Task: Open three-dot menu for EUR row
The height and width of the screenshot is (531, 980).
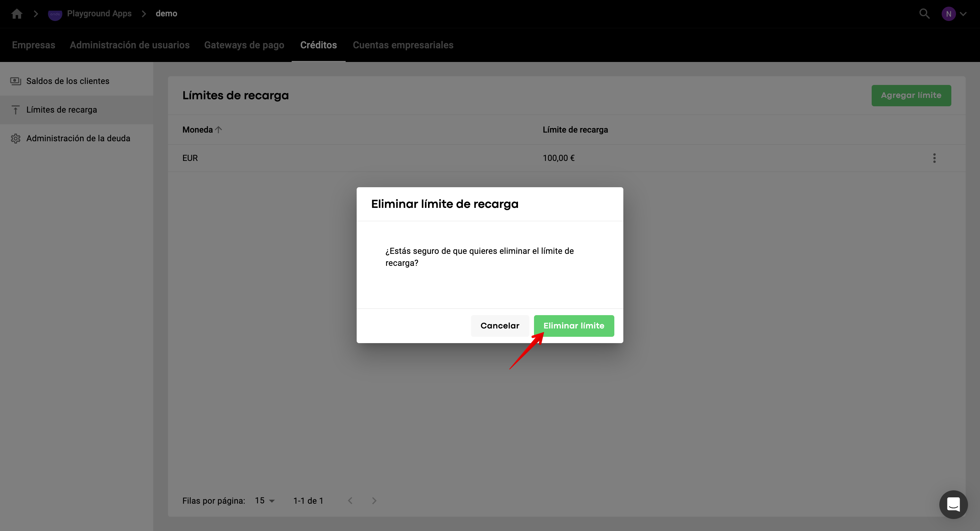Action: [934, 158]
